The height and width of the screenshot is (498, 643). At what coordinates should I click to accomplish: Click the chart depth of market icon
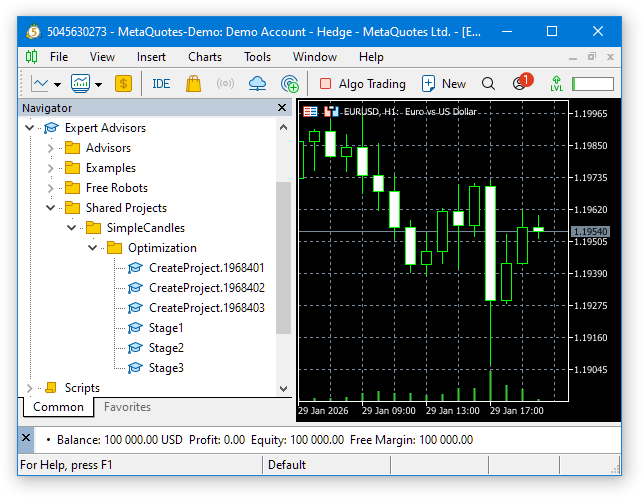331,112
